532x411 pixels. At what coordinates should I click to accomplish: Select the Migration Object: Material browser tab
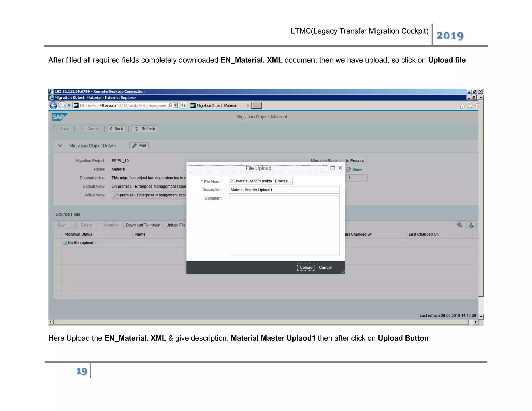click(217, 105)
